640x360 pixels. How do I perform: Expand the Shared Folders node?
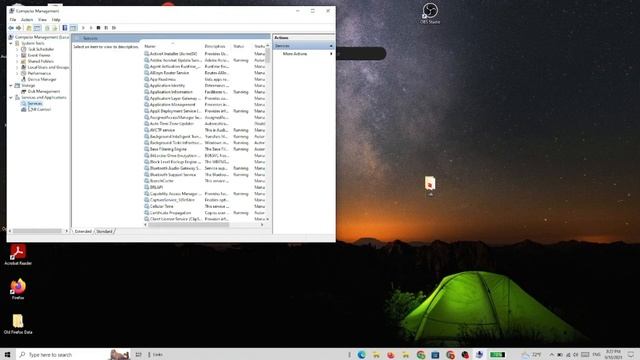[x=17, y=61]
